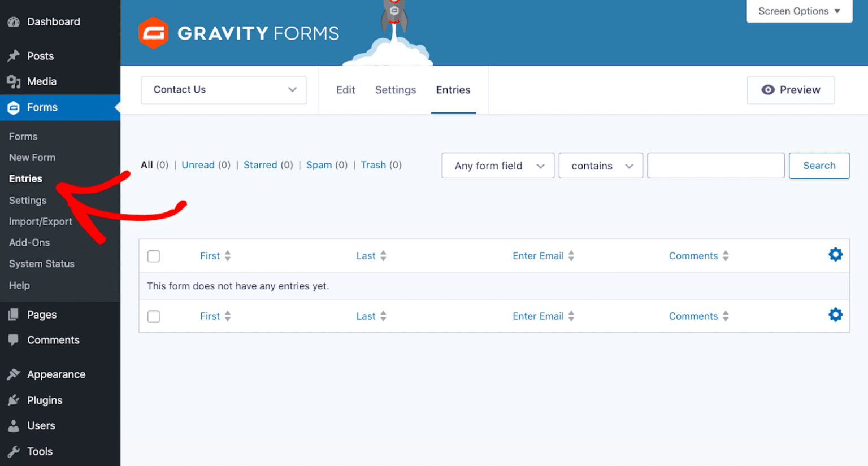
Task: Open the Contact Us form selector dropdown
Action: point(223,90)
